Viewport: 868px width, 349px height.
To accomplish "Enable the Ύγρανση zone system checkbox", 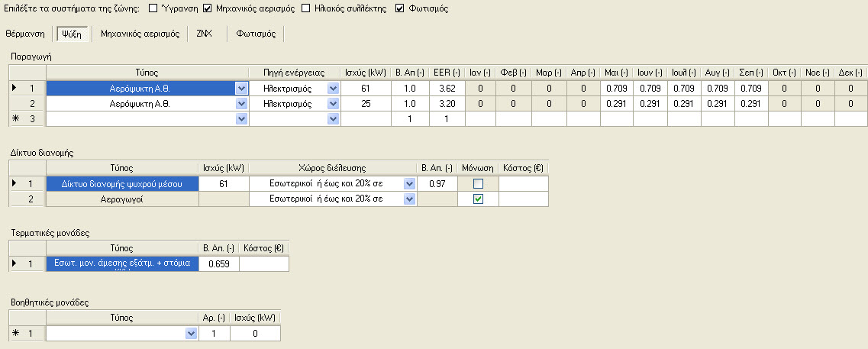I will [152, 9].
